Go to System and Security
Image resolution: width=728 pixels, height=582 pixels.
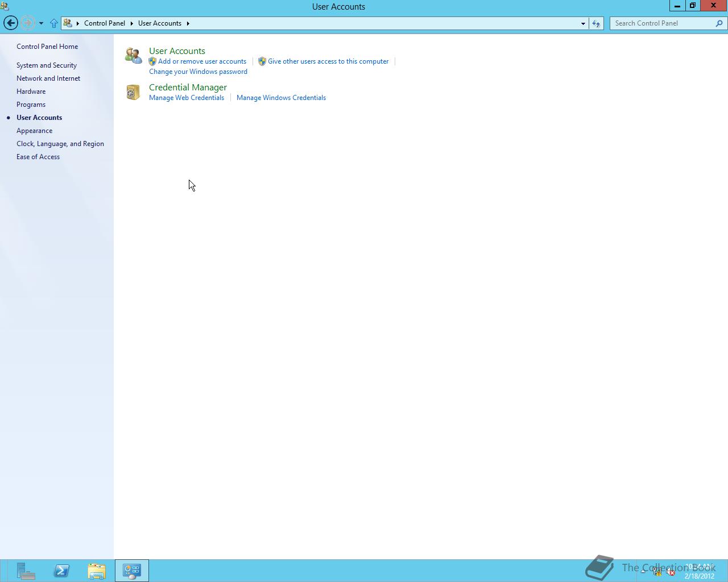tap(47, 65)
